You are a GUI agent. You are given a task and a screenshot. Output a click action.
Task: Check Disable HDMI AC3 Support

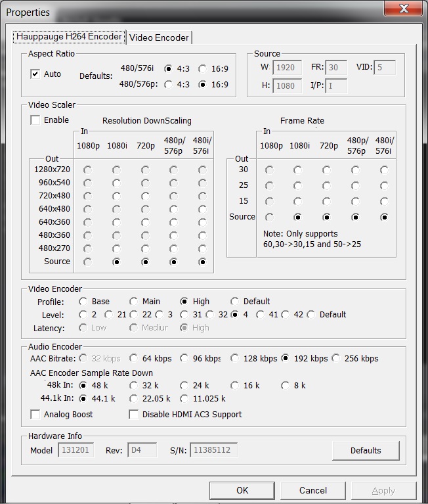pyautogui.click(x=133, y=415)
